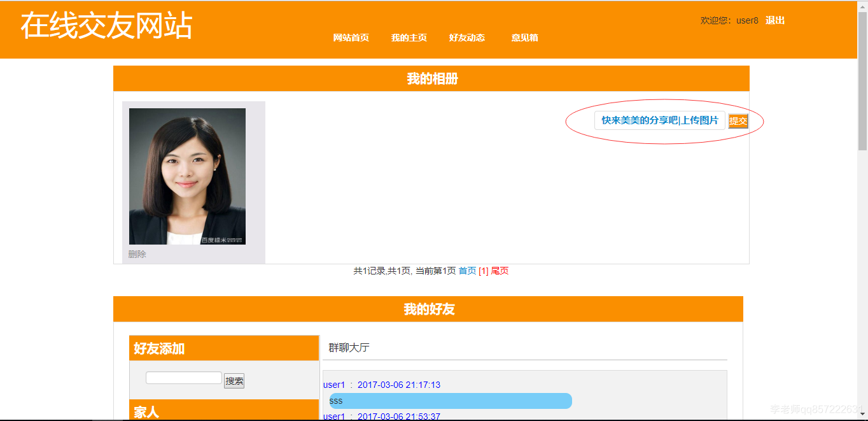868x421 pixels.
Task: Click 首页 in the pagination controls
Action: tap(467, 270)
